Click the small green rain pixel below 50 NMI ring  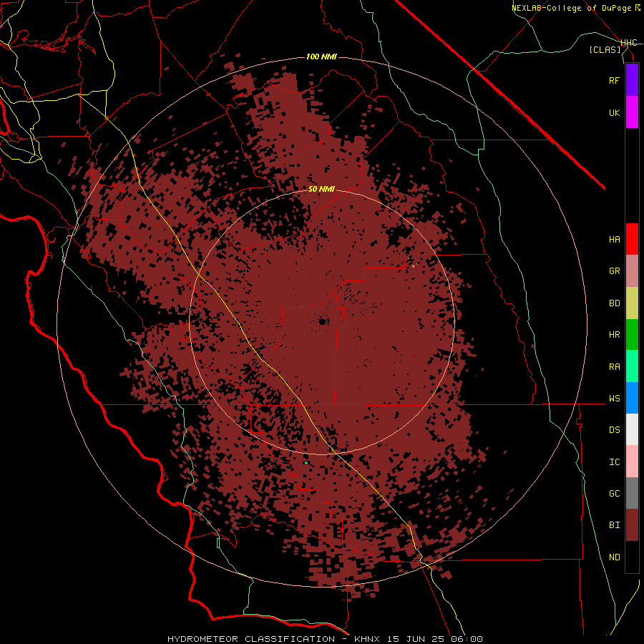(x=306, y=463)
